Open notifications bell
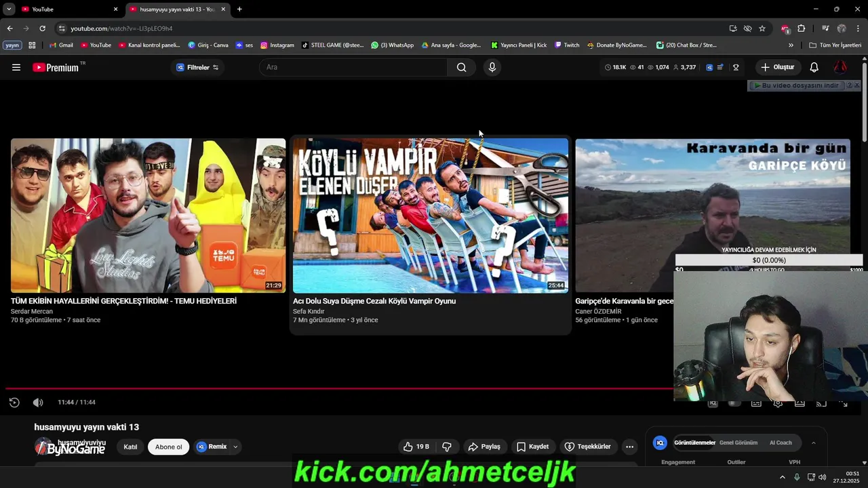Screen dimensions: 868x488 click(814, 67)
